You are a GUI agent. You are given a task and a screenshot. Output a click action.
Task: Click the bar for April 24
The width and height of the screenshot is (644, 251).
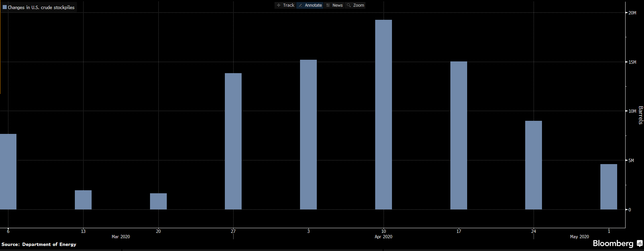pyautogui.click(x=533, y=165)
